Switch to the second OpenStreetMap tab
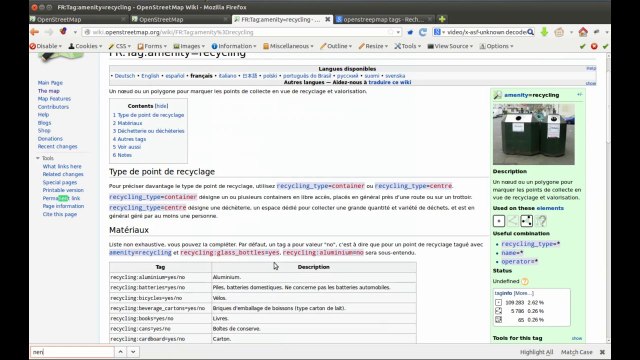640x360 pixels. coord(180,19)
